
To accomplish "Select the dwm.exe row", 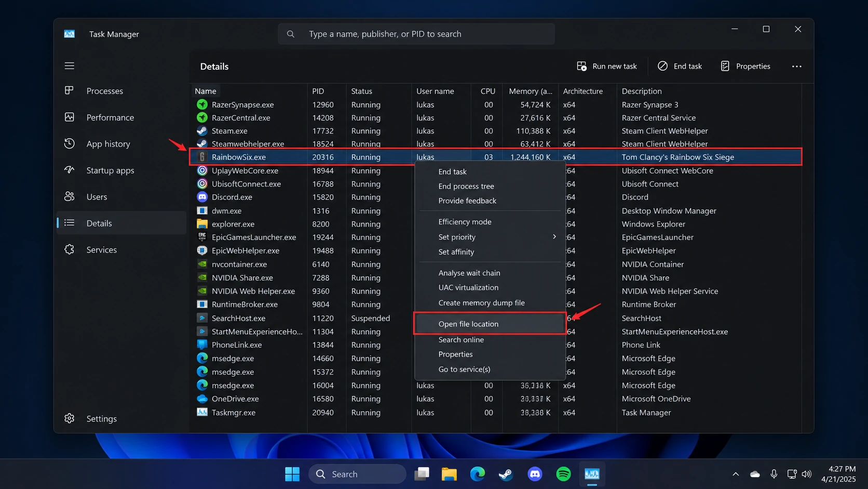I will (496, 210).
